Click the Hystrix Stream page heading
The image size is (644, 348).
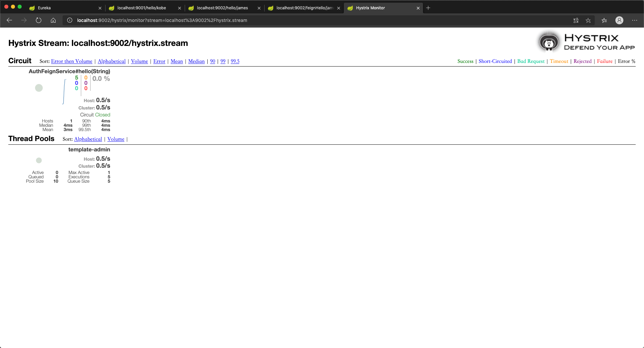(98, 43)
